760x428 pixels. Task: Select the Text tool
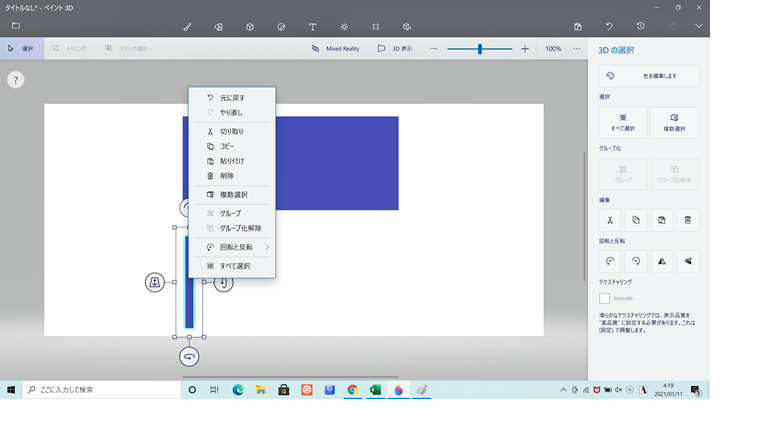click(313, 27)
